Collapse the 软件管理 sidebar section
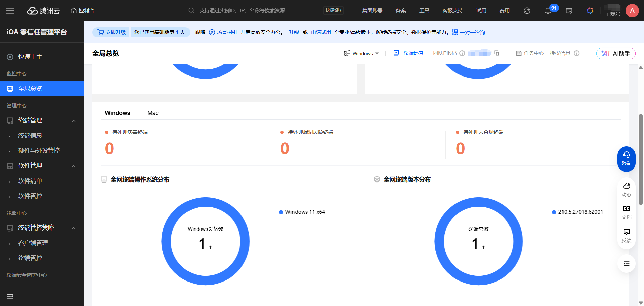 [74, 166]
